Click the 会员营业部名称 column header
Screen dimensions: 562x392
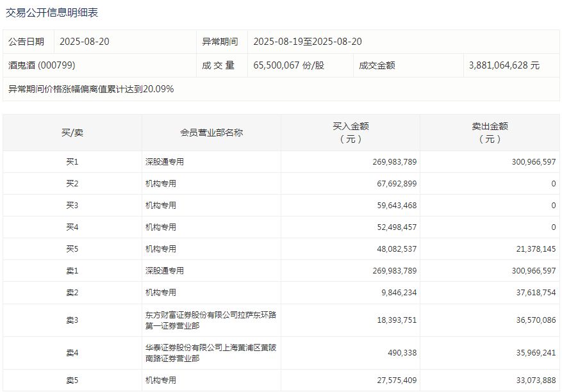pos(211,133)
